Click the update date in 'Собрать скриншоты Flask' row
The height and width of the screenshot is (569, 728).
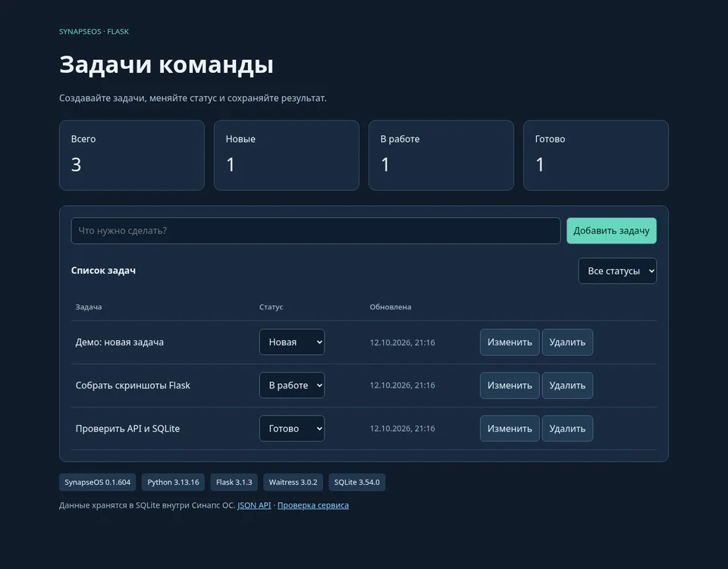[402, 385]
